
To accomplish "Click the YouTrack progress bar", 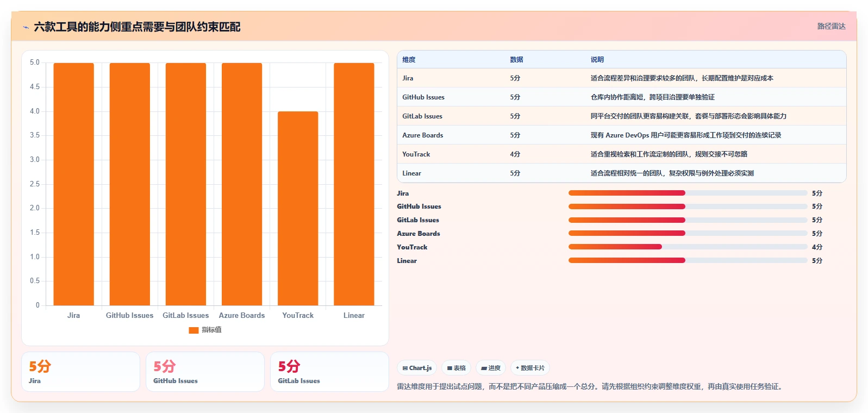I will [688, 247].
